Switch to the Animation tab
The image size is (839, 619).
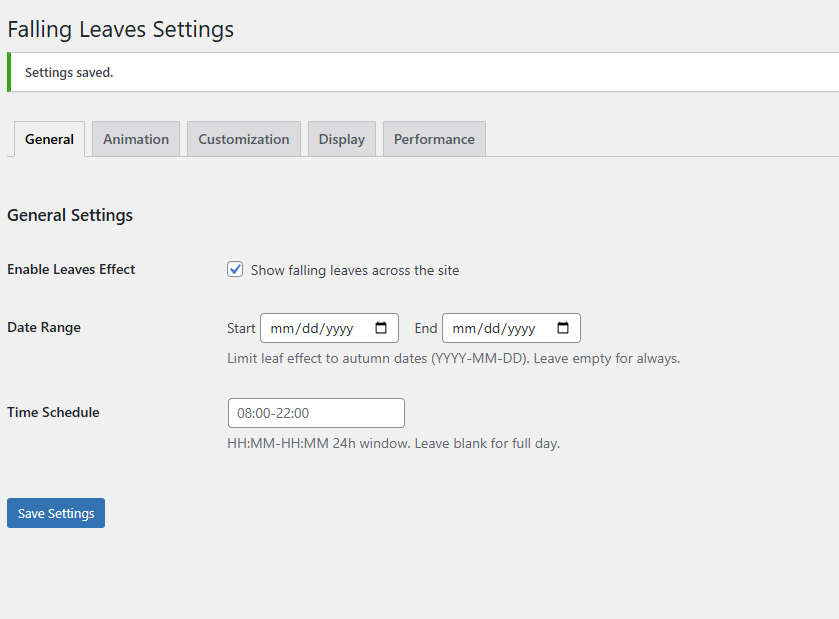(136, 139)
